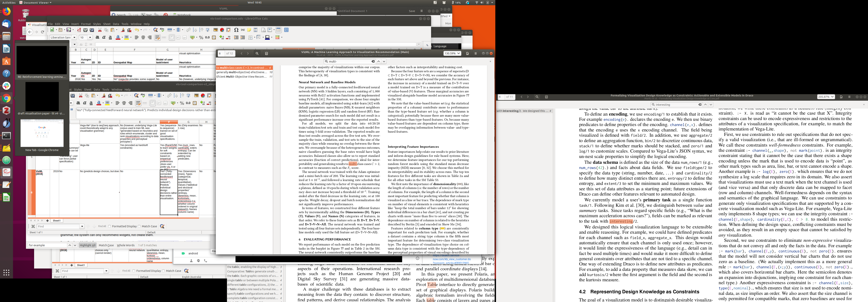Select the Sheet1 tab
868x302 pixels.
click(x=57, y=220)
